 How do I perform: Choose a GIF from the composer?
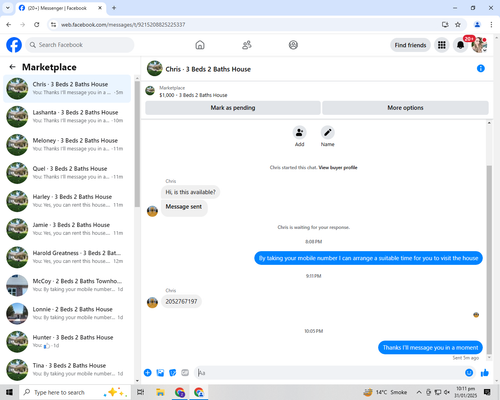coord(185,373)
